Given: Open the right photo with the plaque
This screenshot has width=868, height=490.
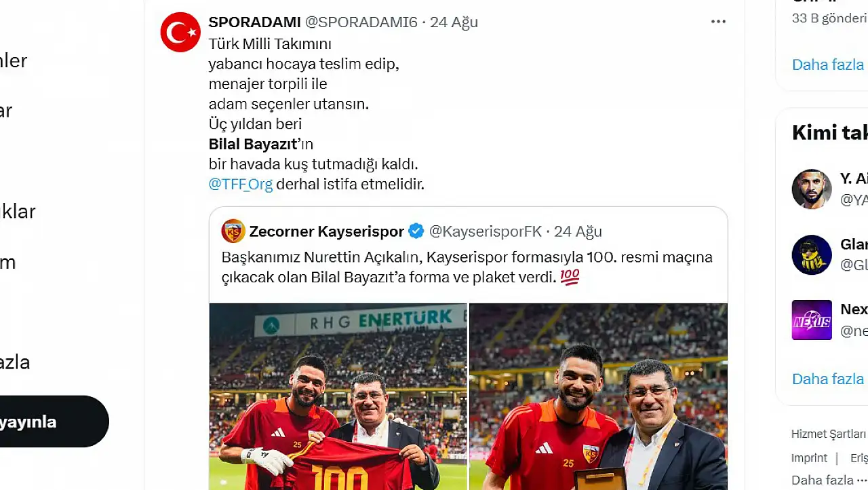Looking at the screenshot, I should [x=598, y=396].
